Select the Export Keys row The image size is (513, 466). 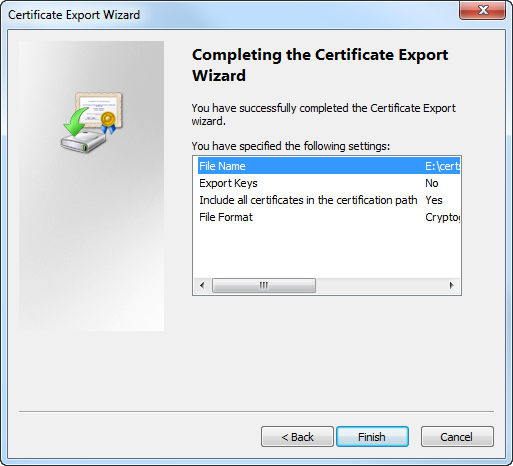(x=329, y=183)
